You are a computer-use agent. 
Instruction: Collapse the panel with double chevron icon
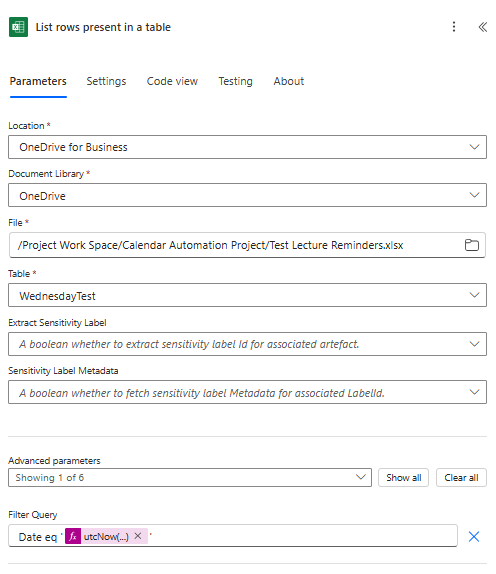click(x=482, y=27)
